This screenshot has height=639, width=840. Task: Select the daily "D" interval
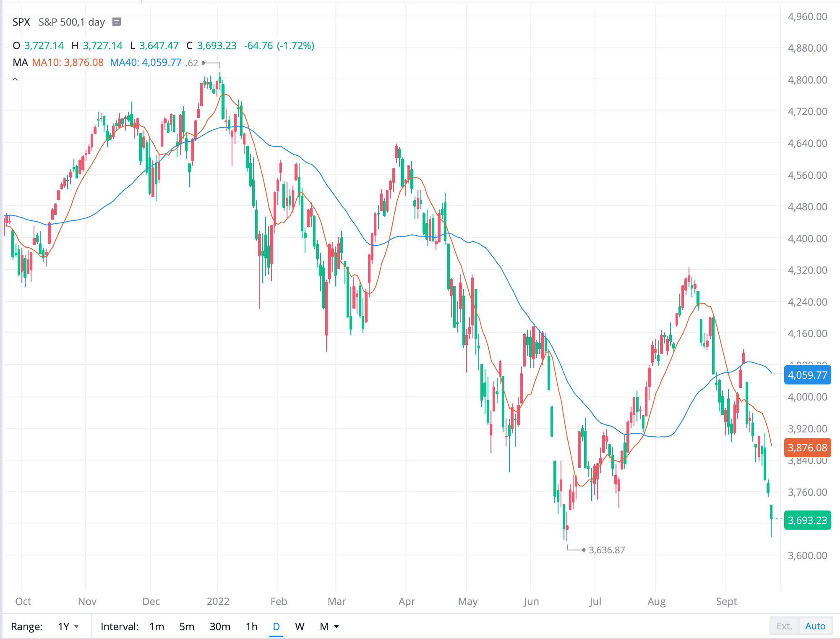pos(276,626)
